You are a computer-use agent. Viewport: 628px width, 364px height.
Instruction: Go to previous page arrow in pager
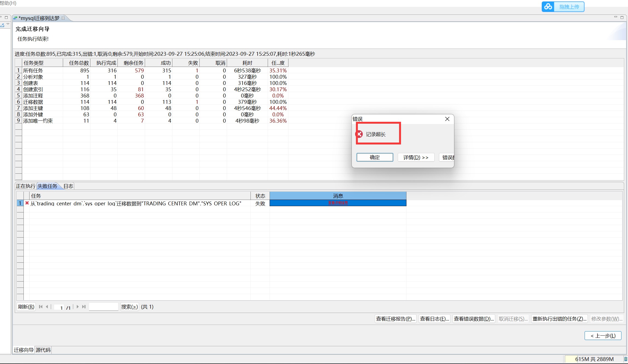(x=47, y=307)
